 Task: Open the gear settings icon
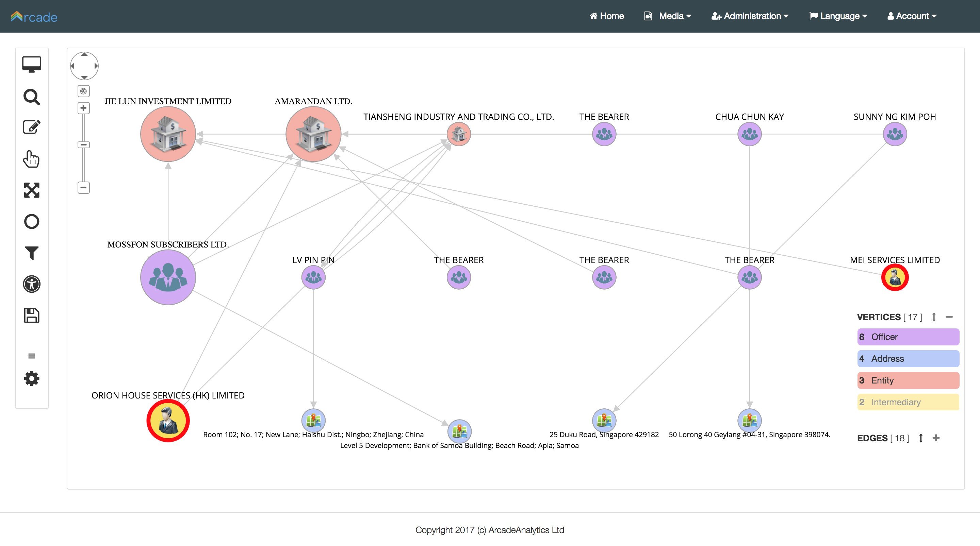click(32, 379)
